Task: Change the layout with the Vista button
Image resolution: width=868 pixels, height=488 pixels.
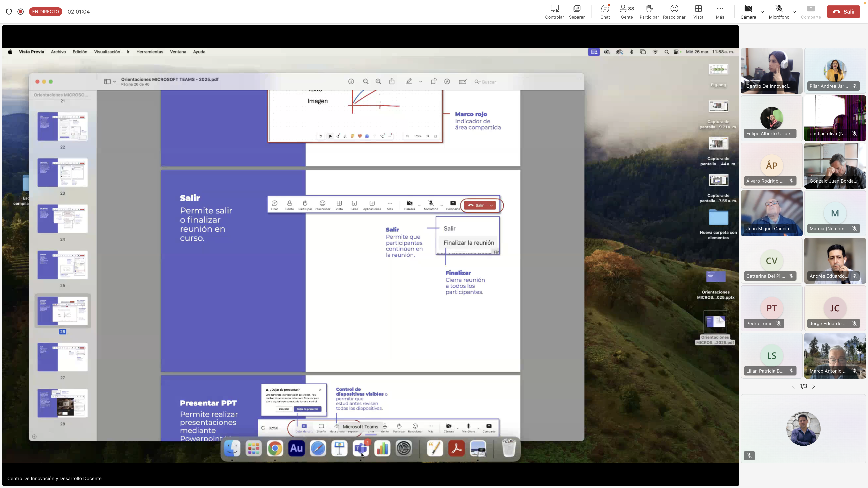Action: coord(698,11)
